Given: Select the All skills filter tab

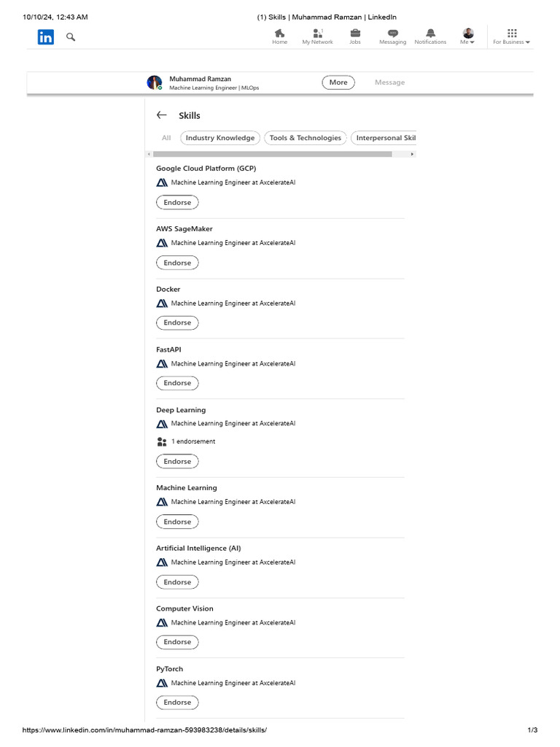Looking at the screenshot, I should tap(166, 138).
